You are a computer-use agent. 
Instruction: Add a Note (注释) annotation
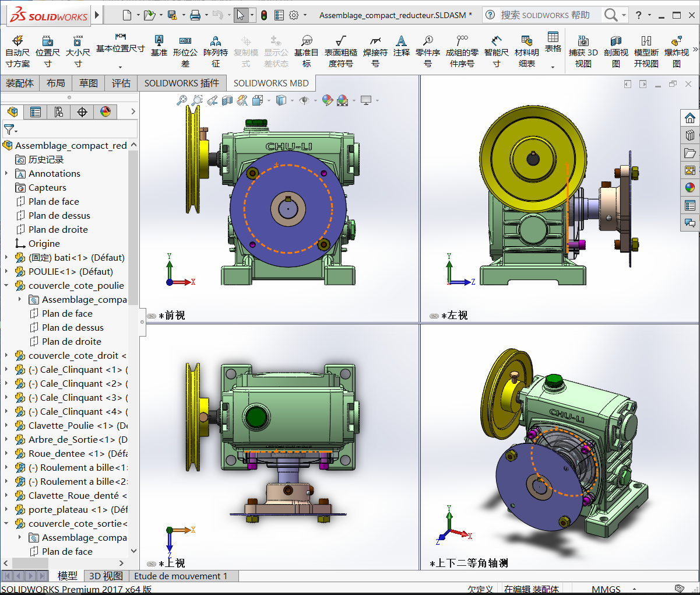pos(402,46)
